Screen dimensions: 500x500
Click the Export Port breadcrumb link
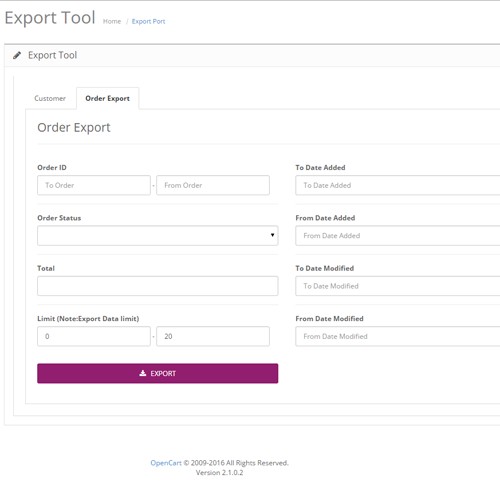148,21
